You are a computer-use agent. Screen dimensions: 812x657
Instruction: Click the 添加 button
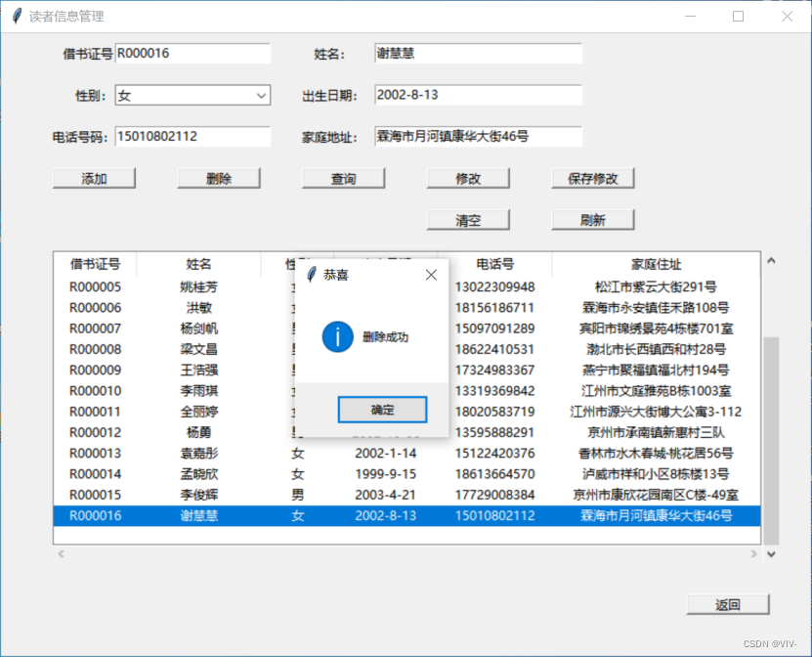pyautogui.click(x=94, y=178)
